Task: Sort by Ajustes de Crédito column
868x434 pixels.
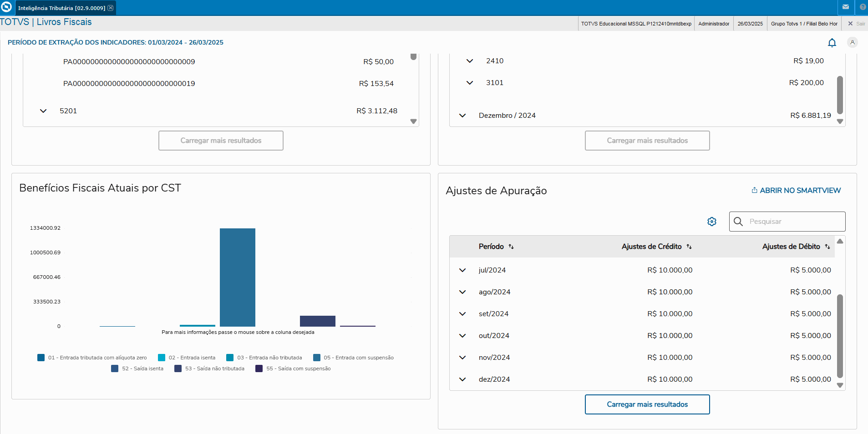Action: click(689, 247)
